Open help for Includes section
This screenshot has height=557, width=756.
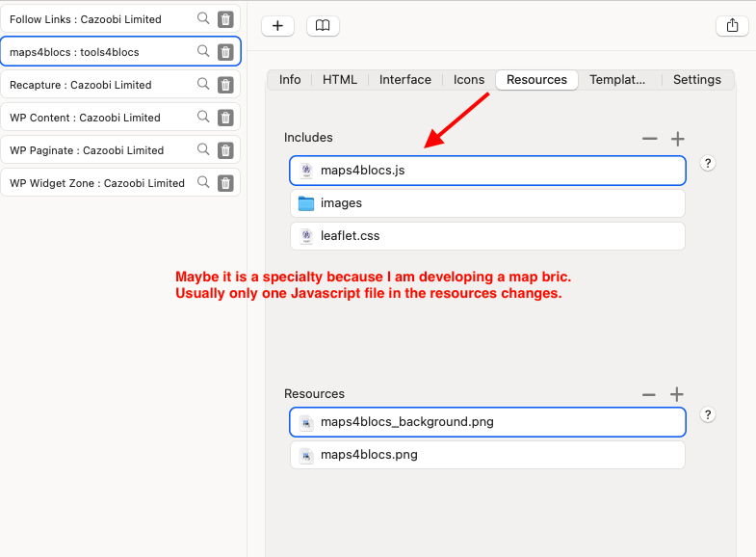708,163
